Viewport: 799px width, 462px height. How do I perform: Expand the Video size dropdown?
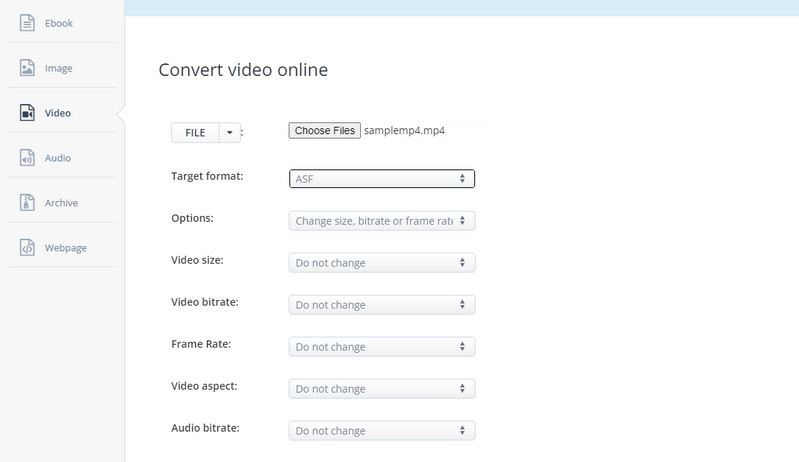click(x=381, y=263)
